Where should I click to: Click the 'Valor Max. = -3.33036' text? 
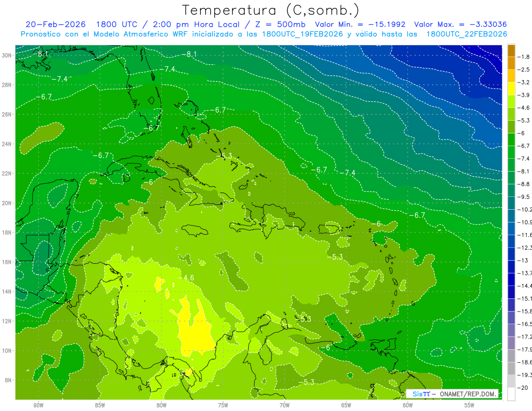460,24
